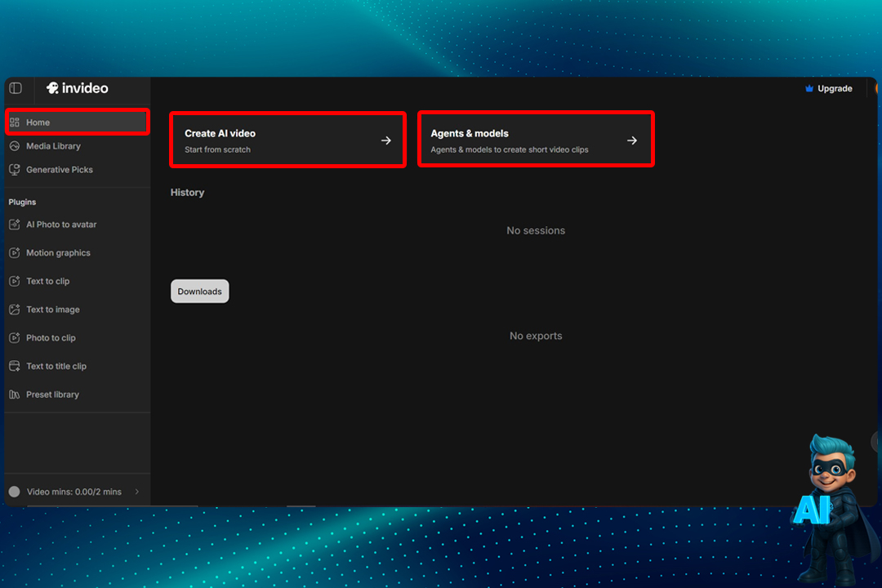Open the AI Photo to avatar plugin
The width and height of the screenshot is (882, 588).
point(60,225)
